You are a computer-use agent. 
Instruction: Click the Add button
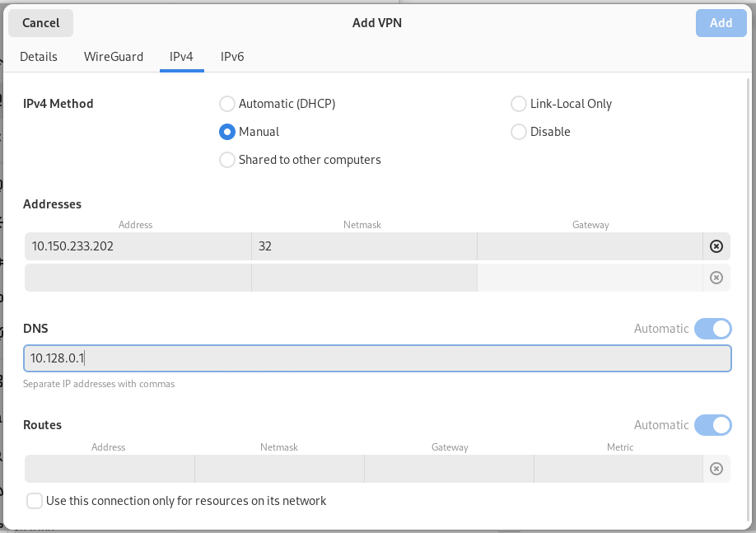(721, 23)
